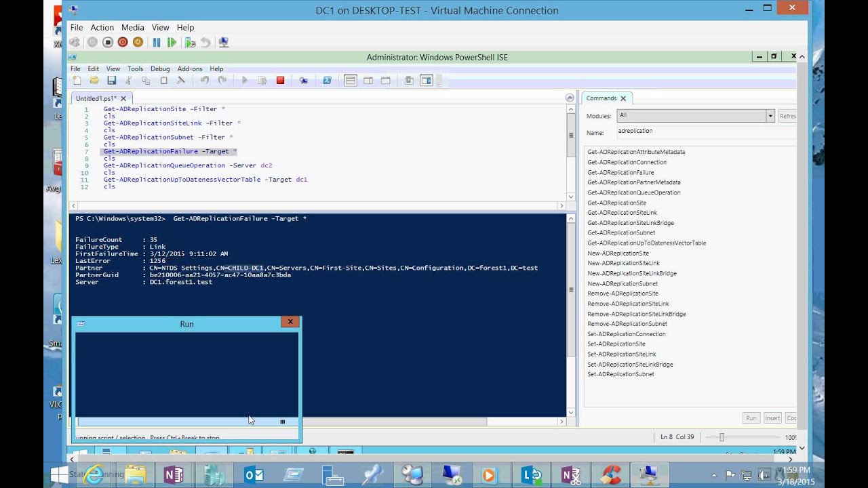
Task: Stop the running script with the red square
Action: click(280, 81)
